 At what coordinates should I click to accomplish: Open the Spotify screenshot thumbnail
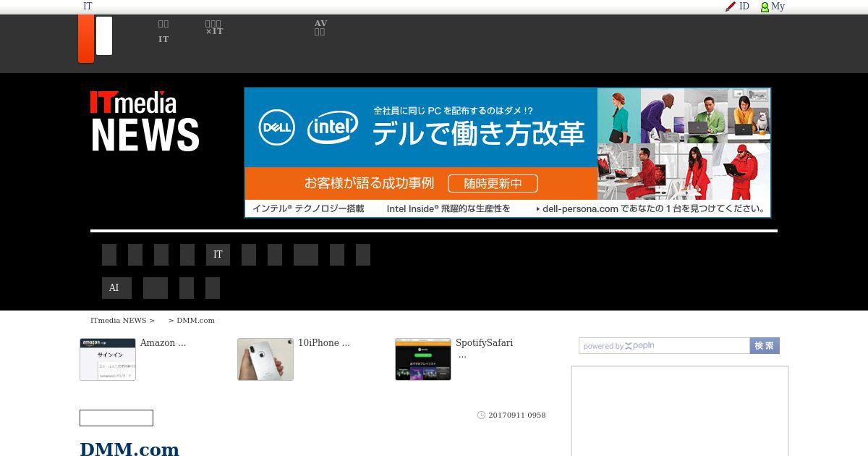pos(423,359)
